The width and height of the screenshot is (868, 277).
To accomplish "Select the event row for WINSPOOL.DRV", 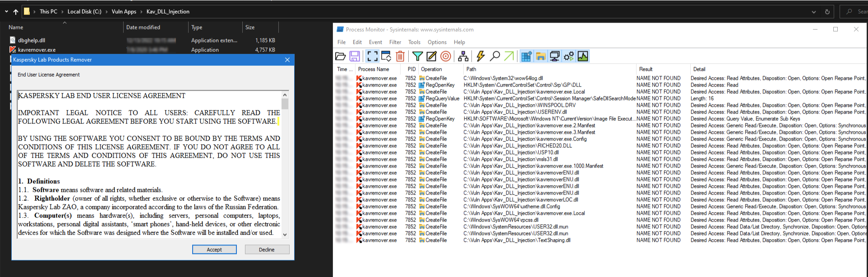I will [x=601, y=105].
